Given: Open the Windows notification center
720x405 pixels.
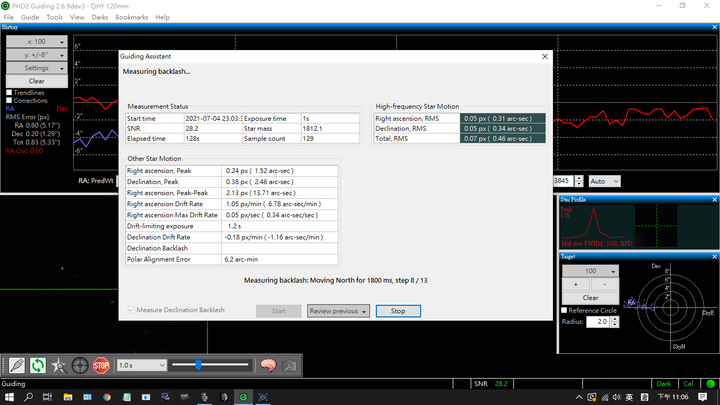Looking at the screenshot, I should pos(703,397).
